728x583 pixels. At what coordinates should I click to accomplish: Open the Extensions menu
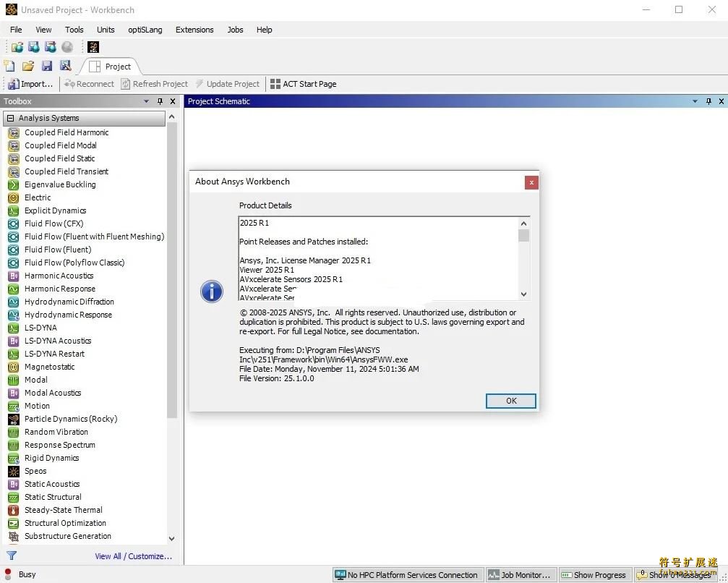point(194,30)
